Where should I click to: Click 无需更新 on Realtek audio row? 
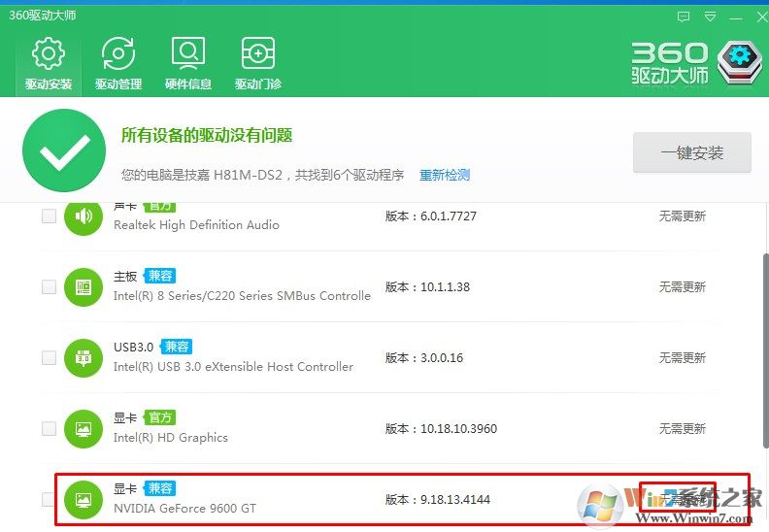click(x=683, y=216)
